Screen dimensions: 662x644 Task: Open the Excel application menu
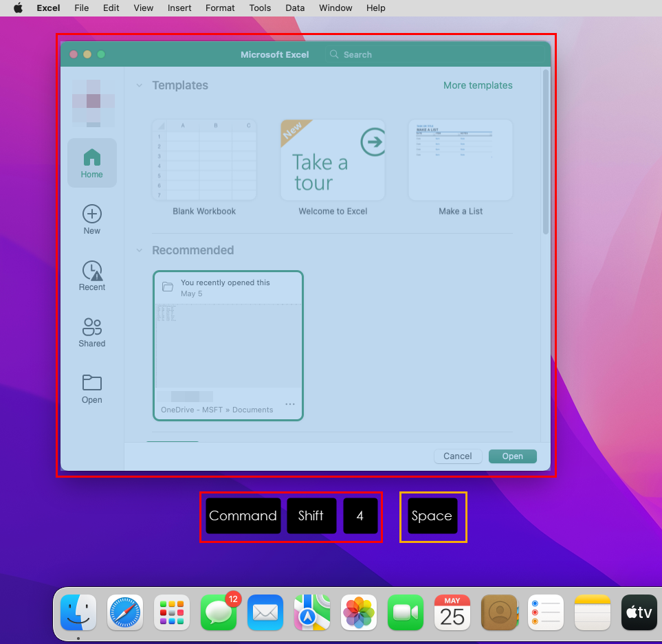click(48, 8)
